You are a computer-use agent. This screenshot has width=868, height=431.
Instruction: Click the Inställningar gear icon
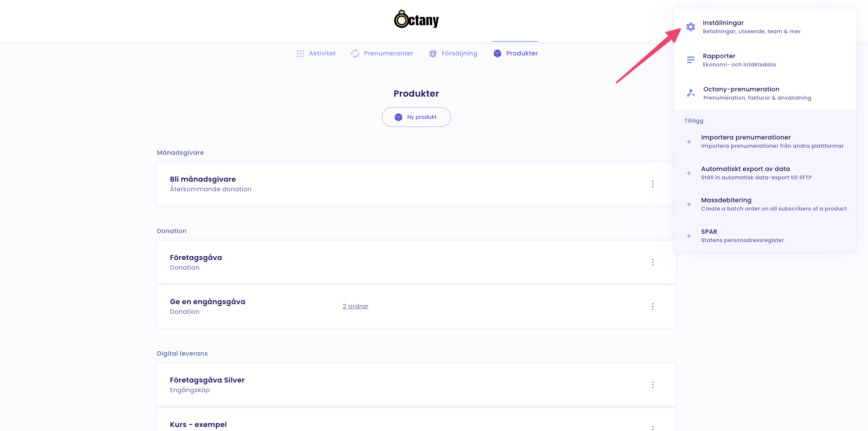690,27
